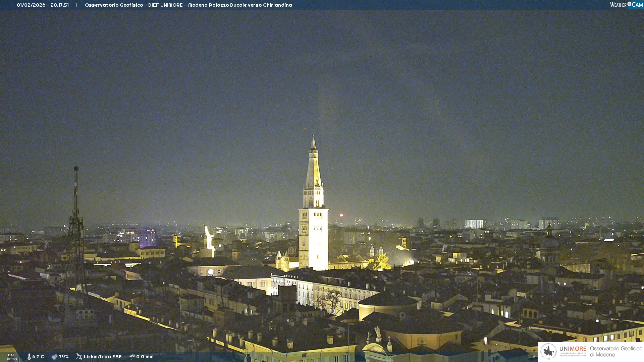Click the illuminated Ghirlandina tower spire

pyautogui.click(x=313, y=168)
